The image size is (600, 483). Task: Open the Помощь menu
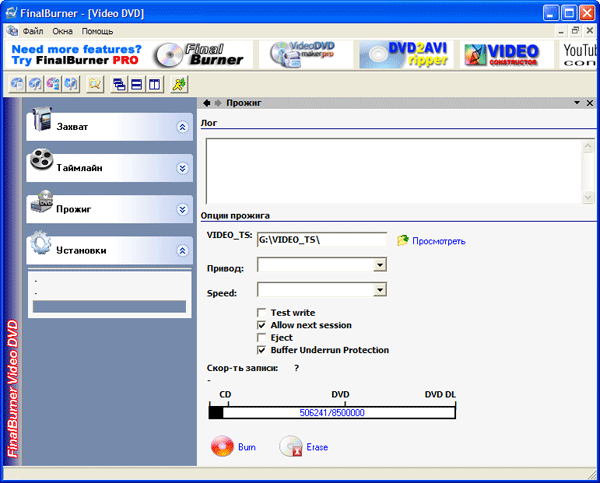point(97,31)
